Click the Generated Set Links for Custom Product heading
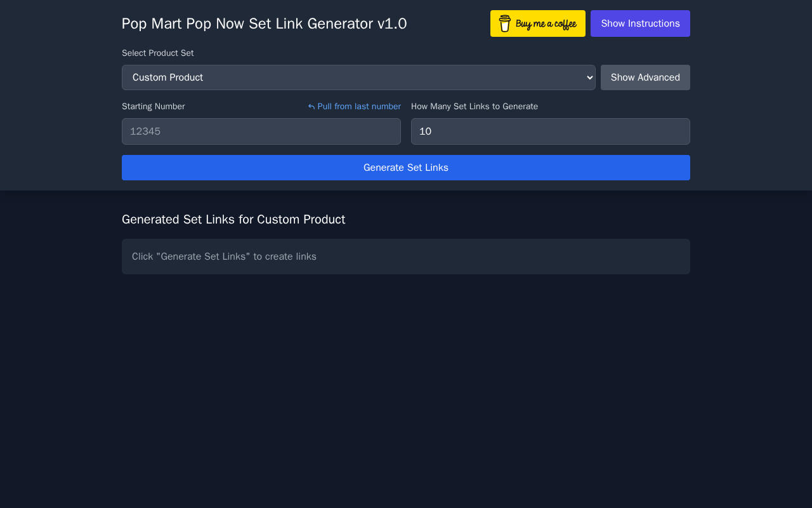The height and width of the screenshot is (508, 812). 233,220
